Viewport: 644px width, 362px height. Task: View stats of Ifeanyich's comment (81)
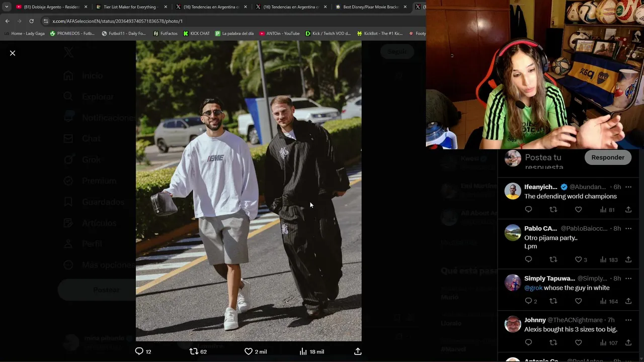(x=608, y=209)
